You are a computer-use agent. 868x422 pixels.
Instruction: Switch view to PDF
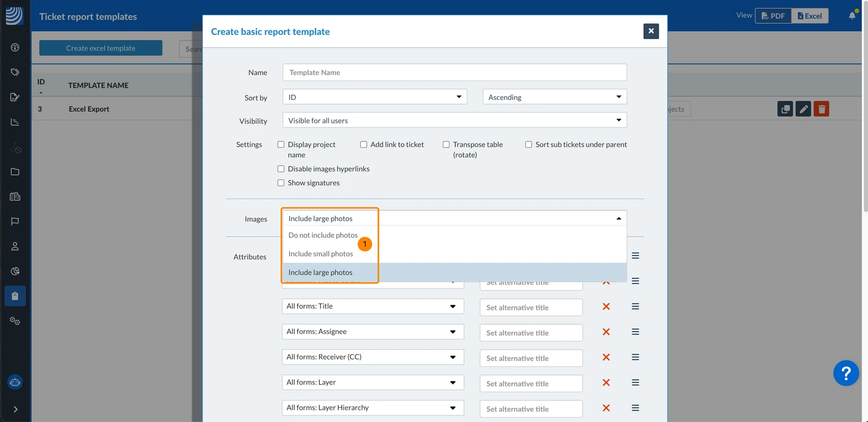pos(773,16)
